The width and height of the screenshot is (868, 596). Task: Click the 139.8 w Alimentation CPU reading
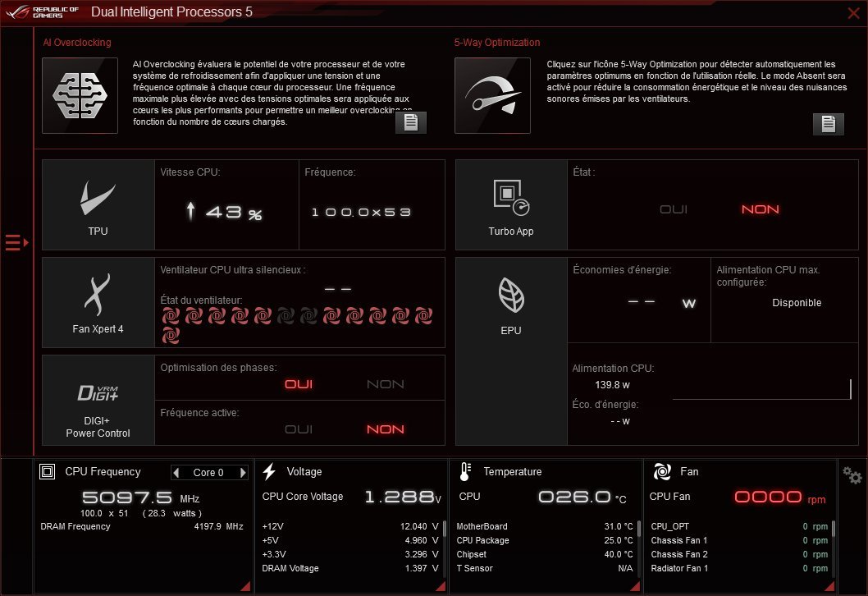click(612, 384)
